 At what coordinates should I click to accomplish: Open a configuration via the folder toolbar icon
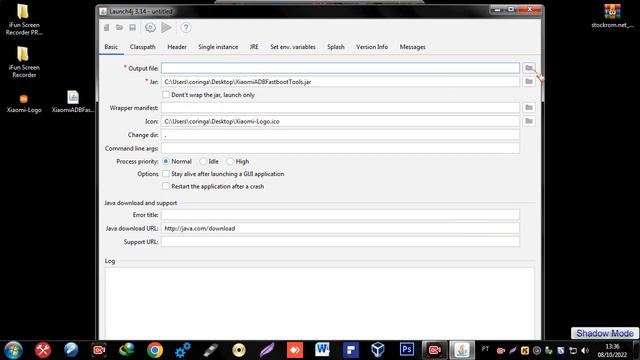(119, 28)
